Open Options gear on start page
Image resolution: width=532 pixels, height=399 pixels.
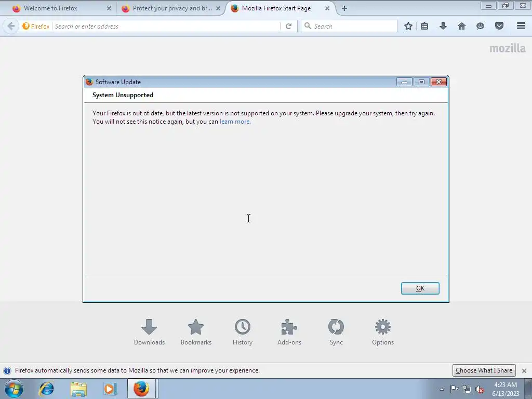[383, 332]
